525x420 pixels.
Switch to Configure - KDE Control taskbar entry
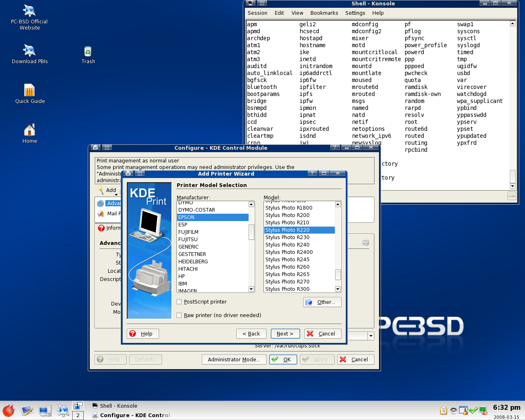(131, 415)
